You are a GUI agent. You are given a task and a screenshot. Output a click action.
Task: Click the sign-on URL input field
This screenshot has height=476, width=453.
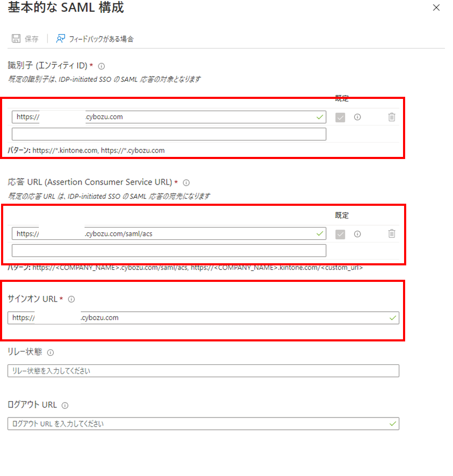pyautogui.click(x=203, y=318)
